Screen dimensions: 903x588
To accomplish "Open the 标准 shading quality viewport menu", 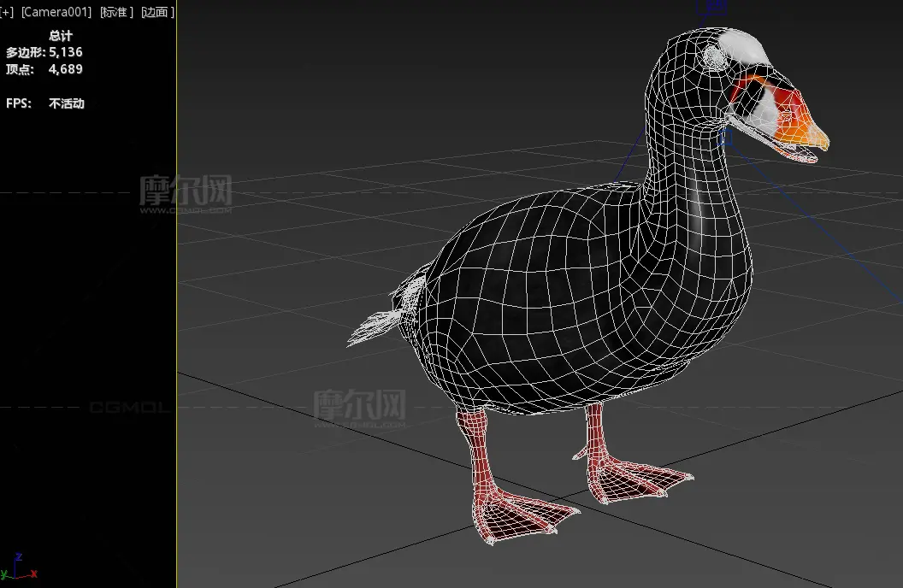I will point(115,12).
